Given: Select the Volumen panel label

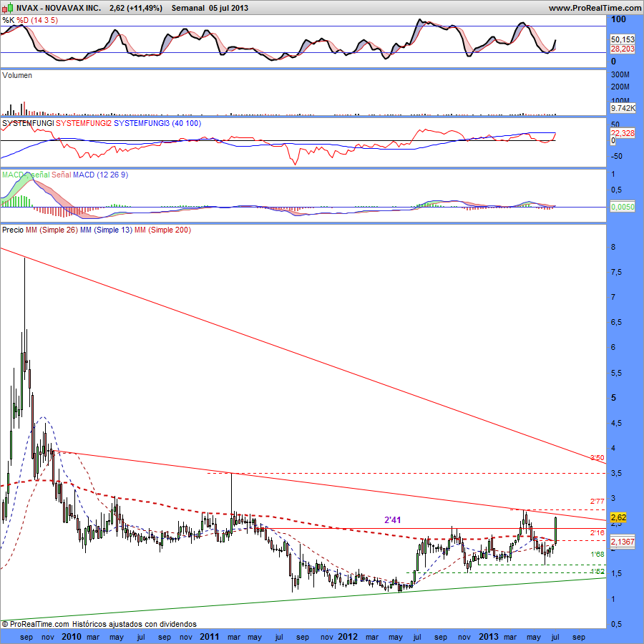Looking at the screenshot, I should point(17,75).
